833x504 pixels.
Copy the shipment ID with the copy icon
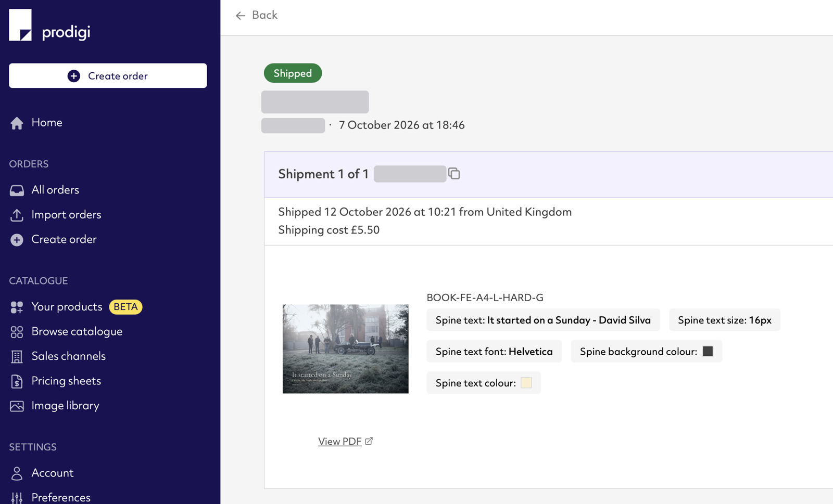[454, 174]
